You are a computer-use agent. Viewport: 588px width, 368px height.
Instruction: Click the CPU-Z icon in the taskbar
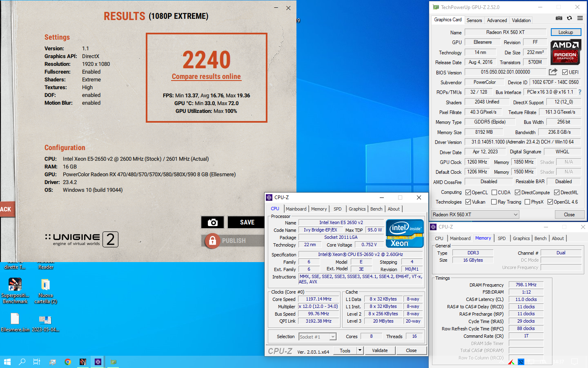pyautogui.click(x=98, y=362)
